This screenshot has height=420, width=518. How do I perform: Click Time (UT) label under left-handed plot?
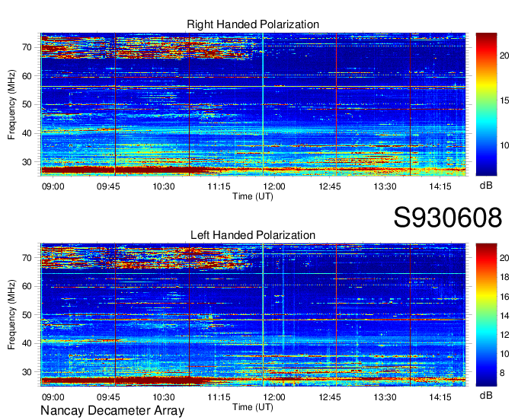(x=253, y=407)
